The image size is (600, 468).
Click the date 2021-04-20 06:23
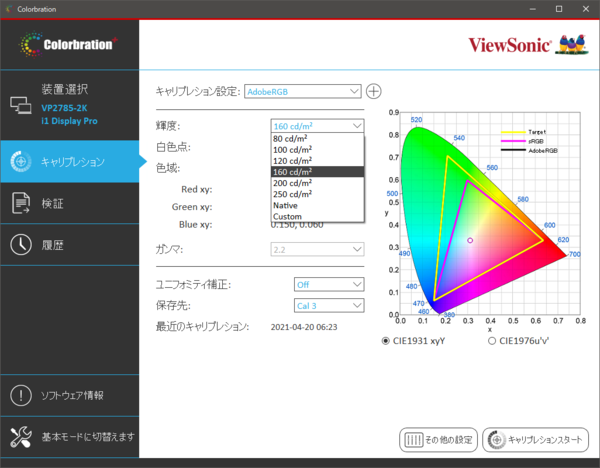[304, 327]
